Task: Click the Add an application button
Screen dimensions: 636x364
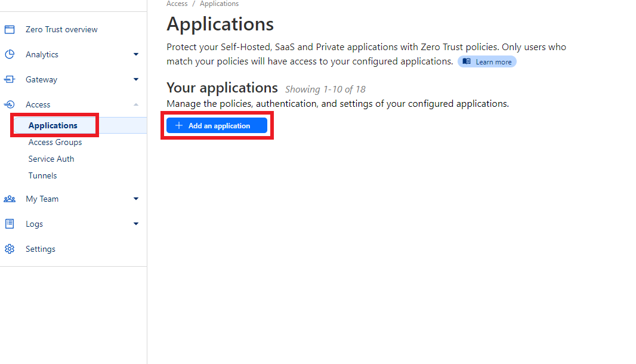Action: 216,125
